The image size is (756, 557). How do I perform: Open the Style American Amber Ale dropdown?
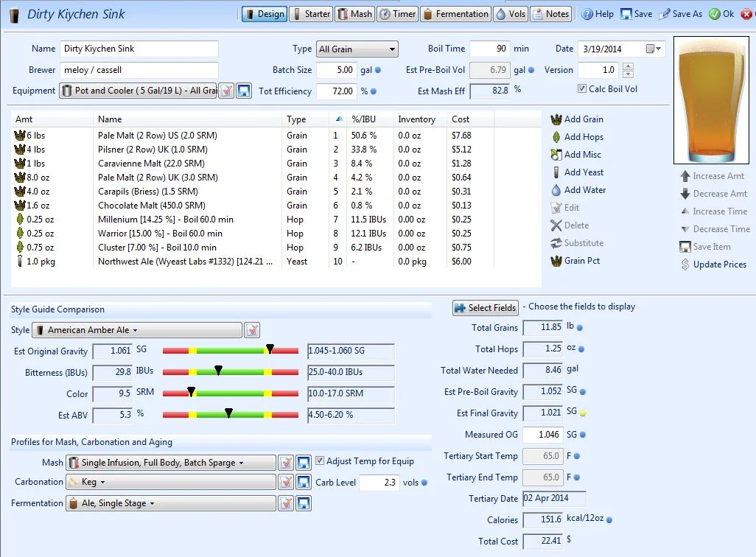[137, 330]
